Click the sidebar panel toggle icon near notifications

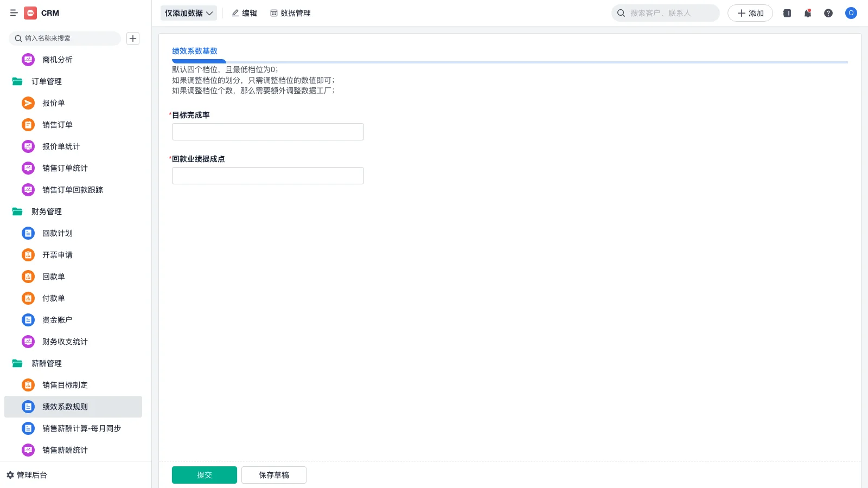[786, 13]
